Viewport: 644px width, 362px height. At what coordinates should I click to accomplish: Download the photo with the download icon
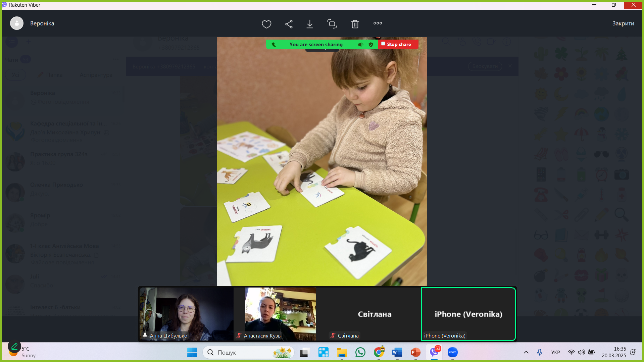point(310,24)
